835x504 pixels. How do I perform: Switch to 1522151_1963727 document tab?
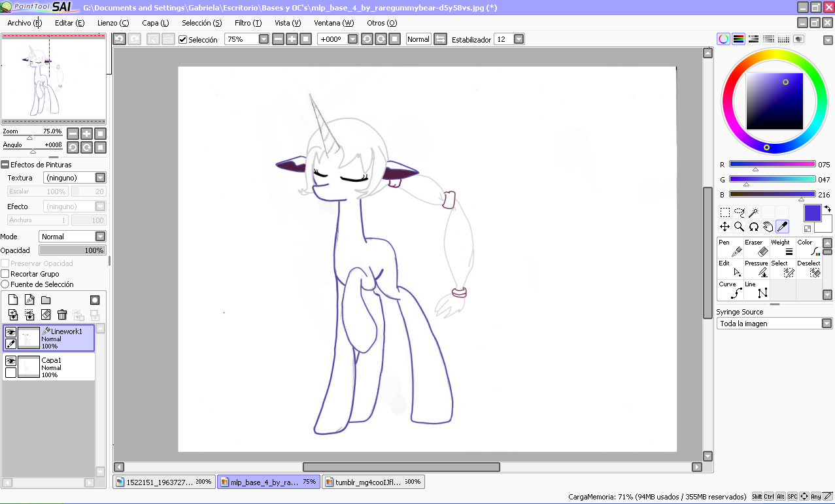(164, 482)
